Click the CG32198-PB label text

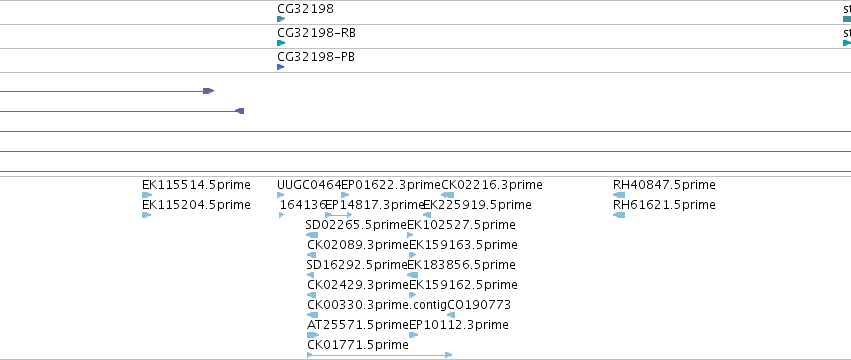[316, 56]
